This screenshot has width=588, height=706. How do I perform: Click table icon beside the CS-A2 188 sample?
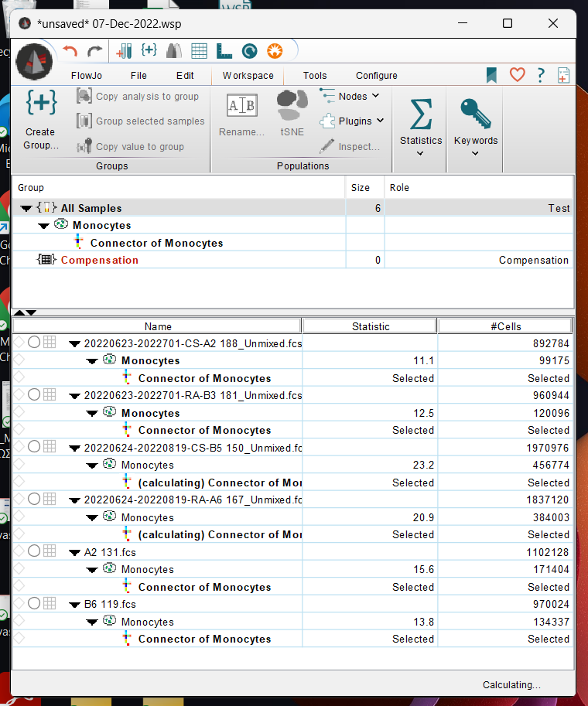pyautogui.click(x=50, y=343)
